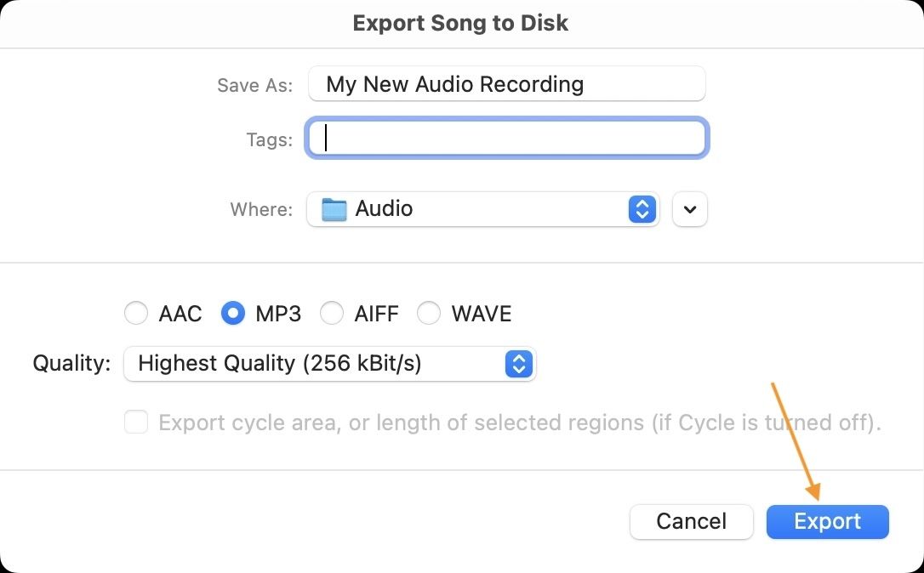Click the Tags: label
The image size is (924, 573).
[x=270, y=139]
